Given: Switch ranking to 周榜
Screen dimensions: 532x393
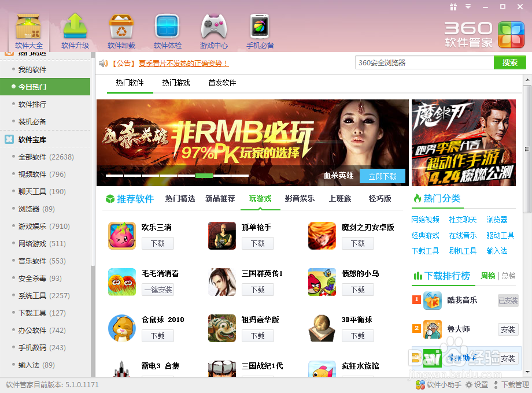Looking at the screenshot, I should pos(488,276).
